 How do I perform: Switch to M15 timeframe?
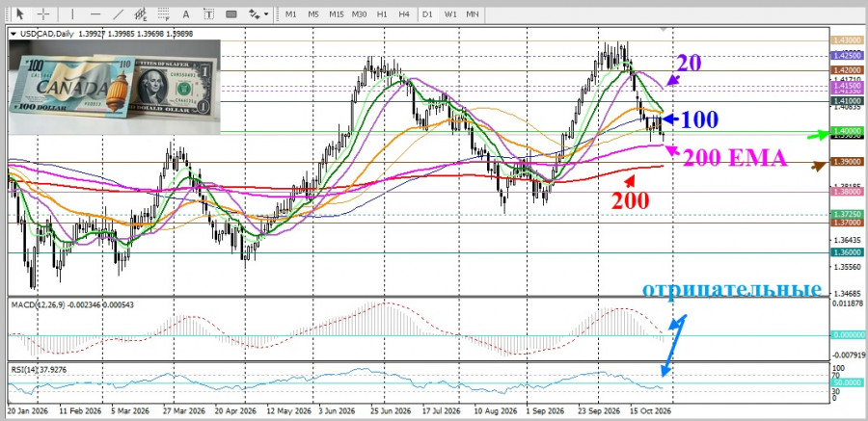click(x=336, y=14)
